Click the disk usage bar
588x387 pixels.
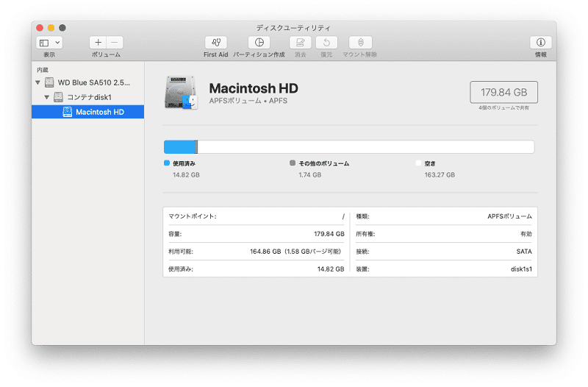[x=349, y=146]
